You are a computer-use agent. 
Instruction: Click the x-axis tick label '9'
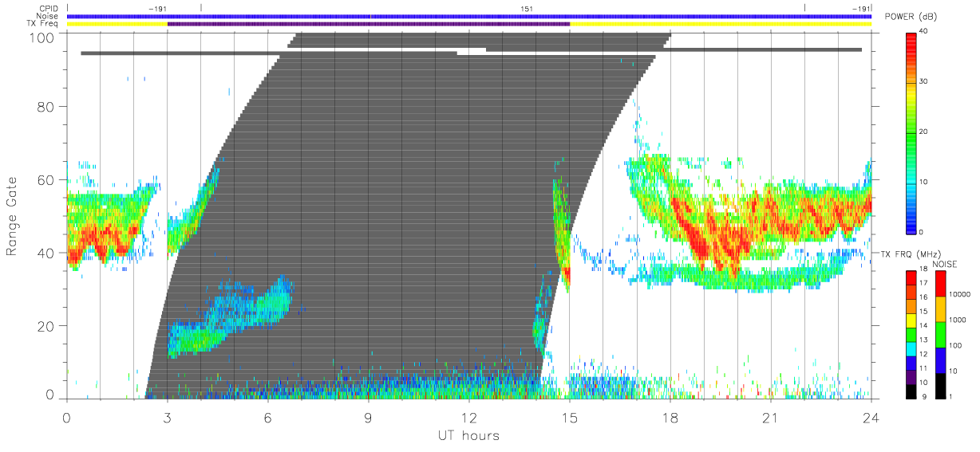click(368, 418)
